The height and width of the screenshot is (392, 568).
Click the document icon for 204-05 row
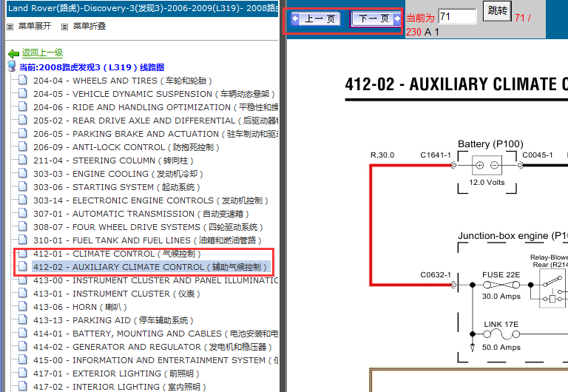(x=22, y=93)
